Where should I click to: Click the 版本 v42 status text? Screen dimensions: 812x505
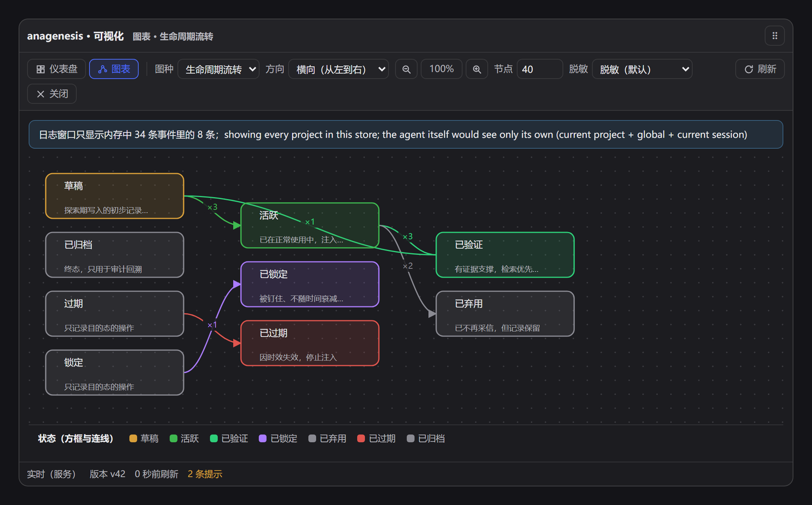(107, 474)
